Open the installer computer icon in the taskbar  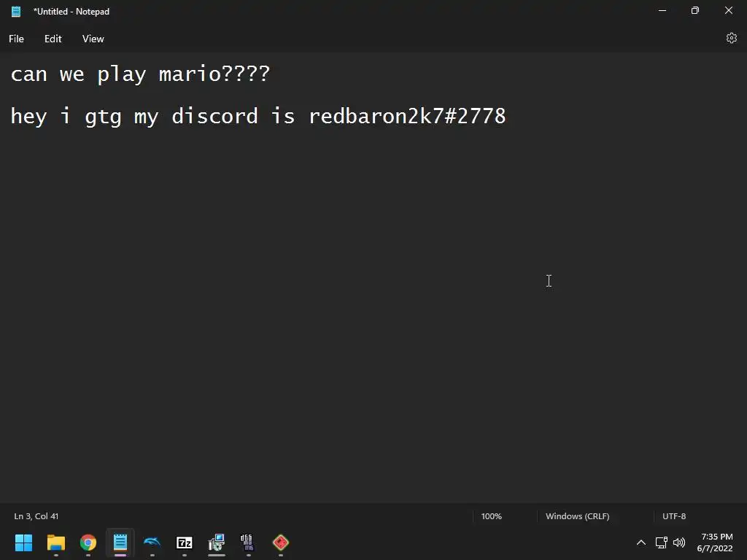pyautogui.click(x=216, y=542)
